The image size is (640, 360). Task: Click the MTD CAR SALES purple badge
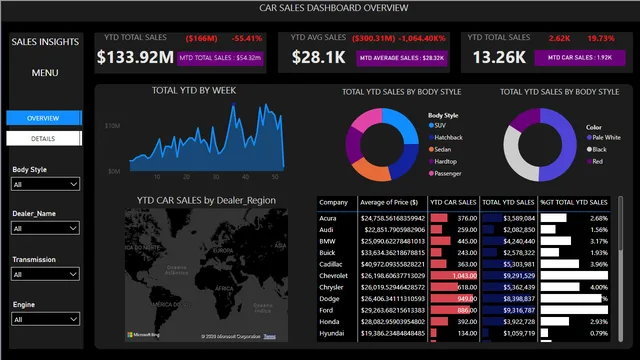coord(580,58)
